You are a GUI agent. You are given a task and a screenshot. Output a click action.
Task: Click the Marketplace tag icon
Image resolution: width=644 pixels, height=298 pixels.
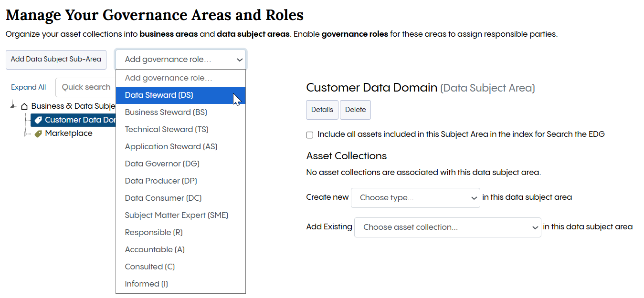tap(38, 134)
